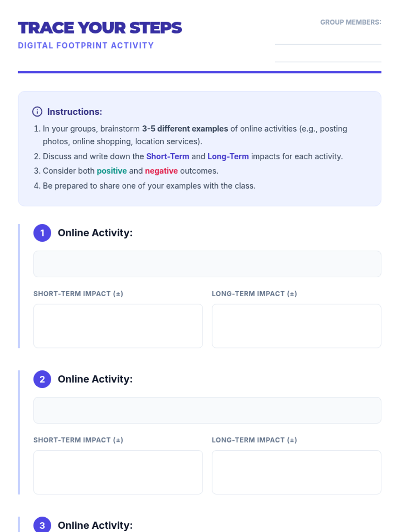This screenshot has width=399, height=532.
Task: Click the number 3 circle badge
Action: [x=42, y=525]
